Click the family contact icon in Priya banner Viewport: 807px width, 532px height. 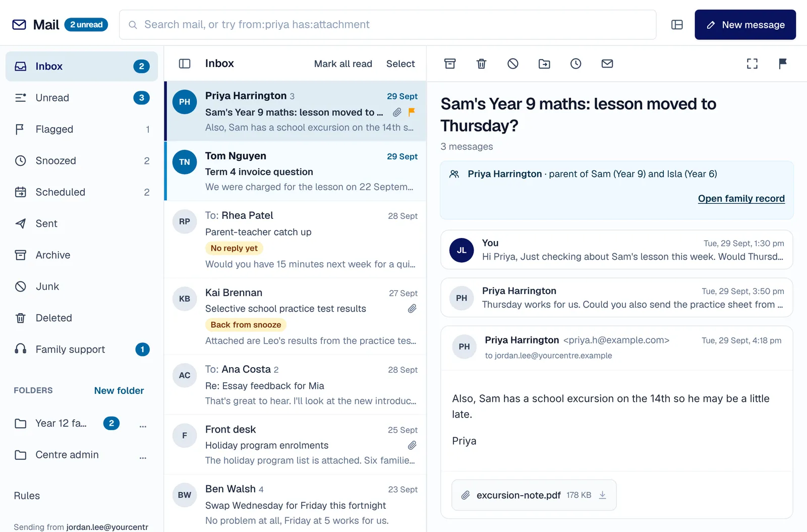[454, 174]
